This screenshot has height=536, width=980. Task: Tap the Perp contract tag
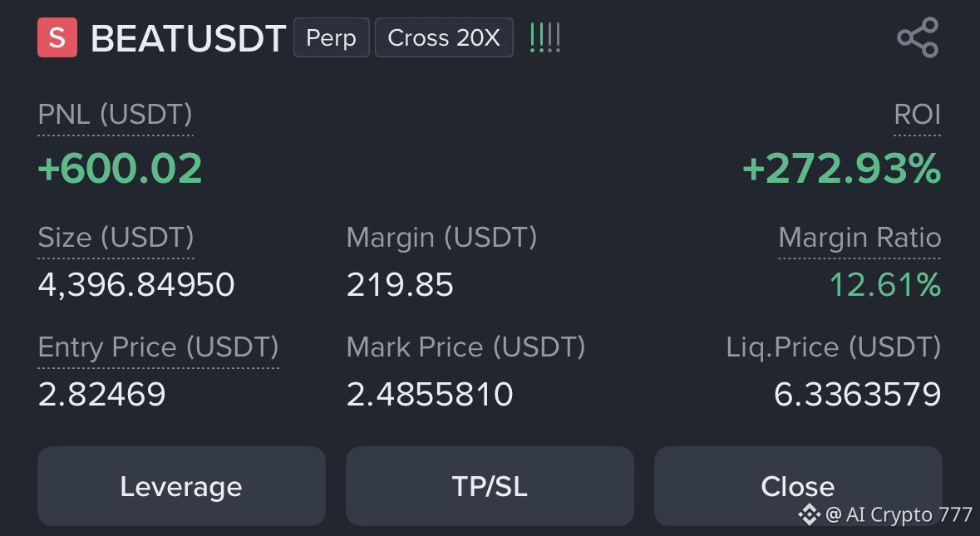332,37
